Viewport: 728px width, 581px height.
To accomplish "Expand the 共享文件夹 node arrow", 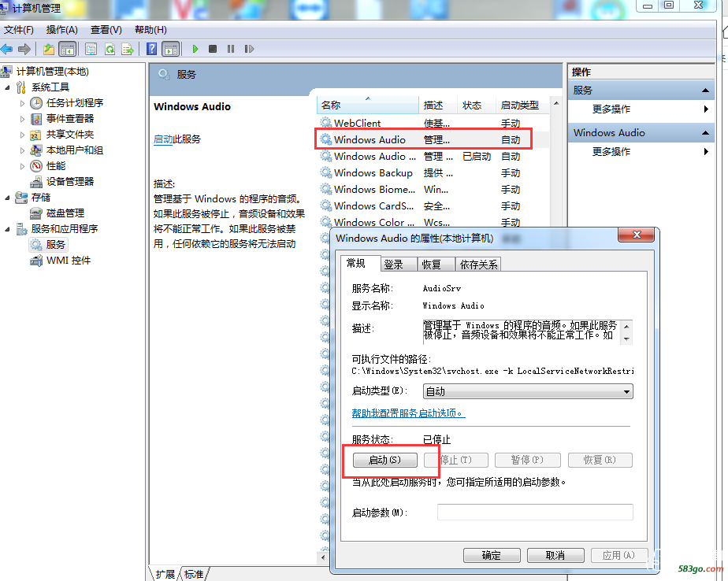I will tap(22, 135).
